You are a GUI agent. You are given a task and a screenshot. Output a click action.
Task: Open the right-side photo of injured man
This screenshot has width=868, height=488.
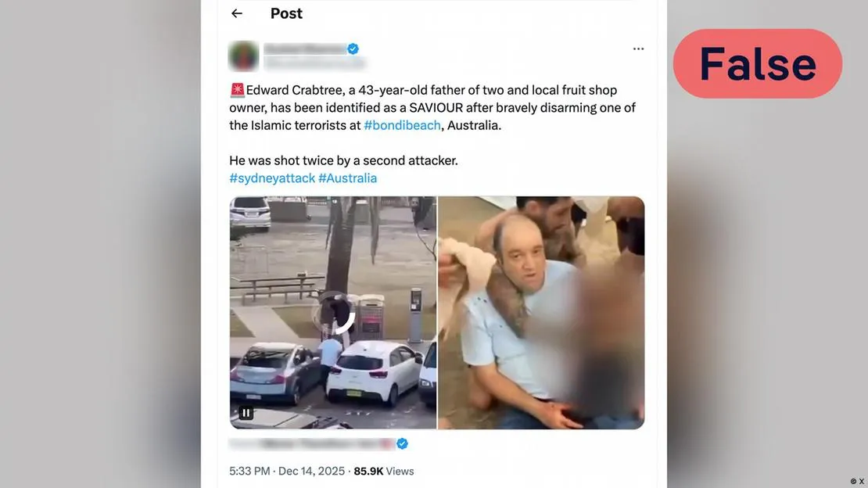[541, 312]
